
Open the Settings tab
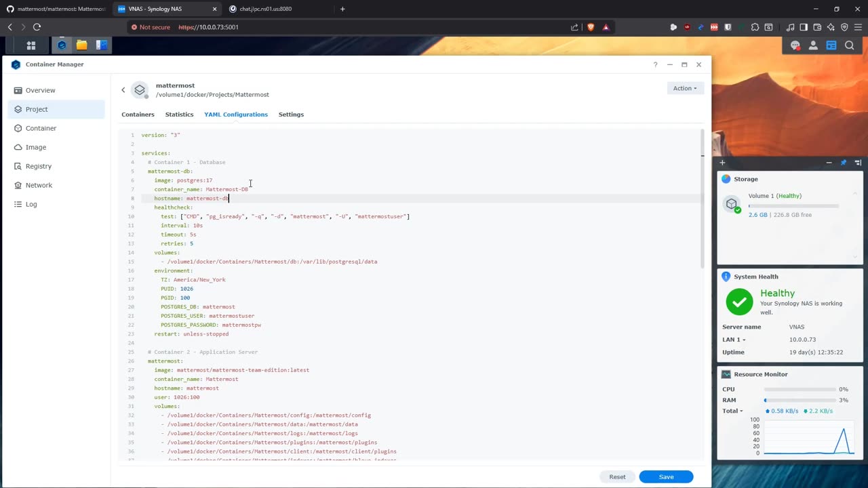point(291,115)
